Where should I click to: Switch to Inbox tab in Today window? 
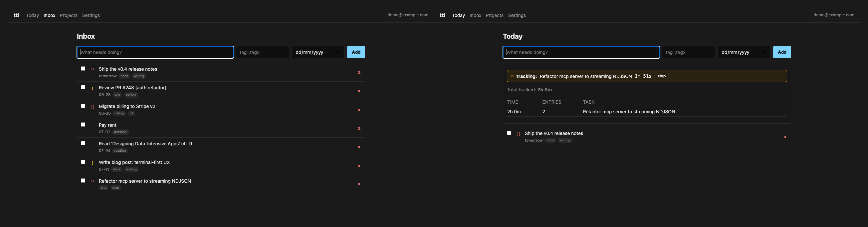click(475, 16)
